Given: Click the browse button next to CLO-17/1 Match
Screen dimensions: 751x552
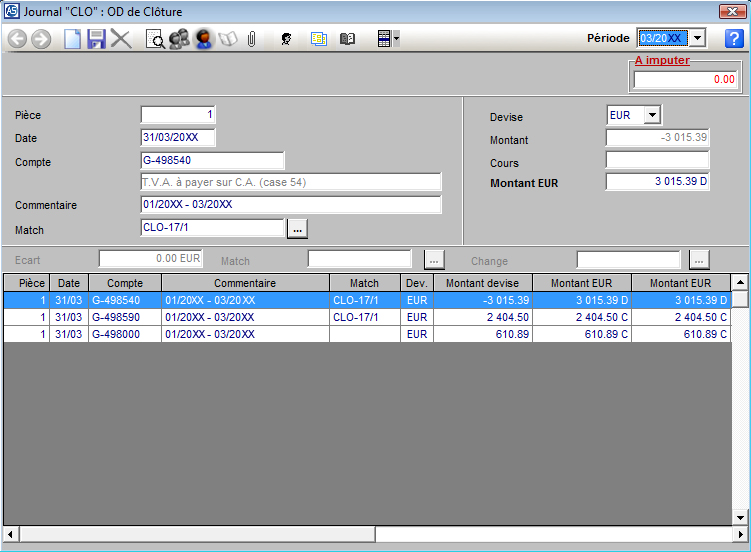Looking at the screenshot, I should (x=297, y=229).
